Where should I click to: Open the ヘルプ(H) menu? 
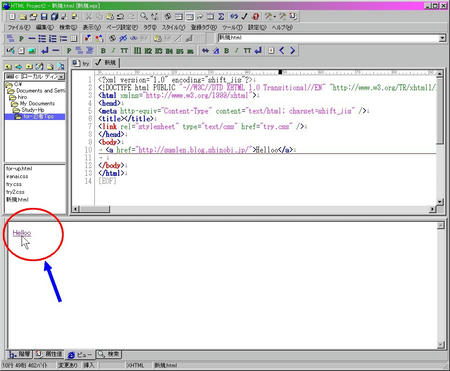click(x=282, y=27)
